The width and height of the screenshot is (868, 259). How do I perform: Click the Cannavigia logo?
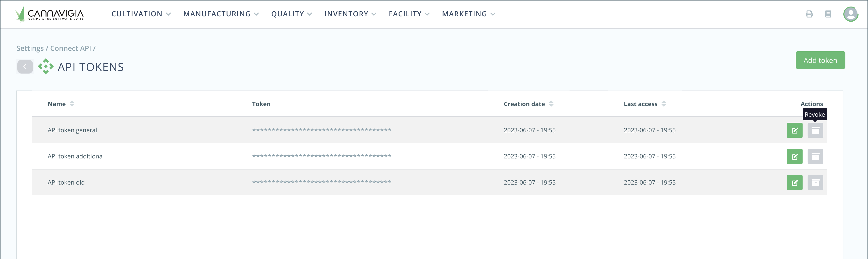click(x=49, y=14)
